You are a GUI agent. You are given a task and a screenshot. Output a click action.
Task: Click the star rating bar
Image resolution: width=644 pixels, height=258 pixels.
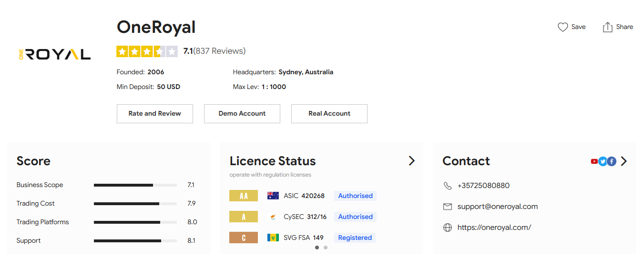point(147,51)
